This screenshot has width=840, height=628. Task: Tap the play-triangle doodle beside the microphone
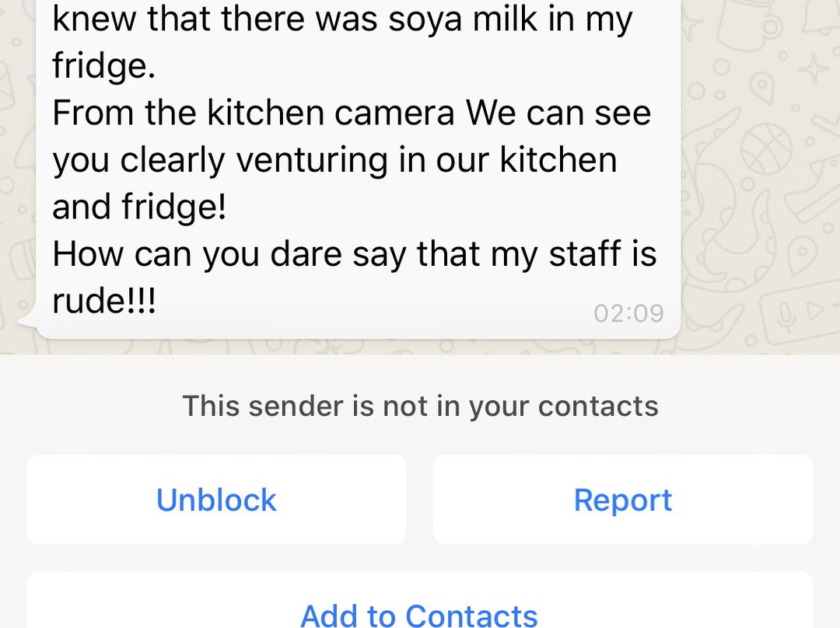[x=814, y=311]
